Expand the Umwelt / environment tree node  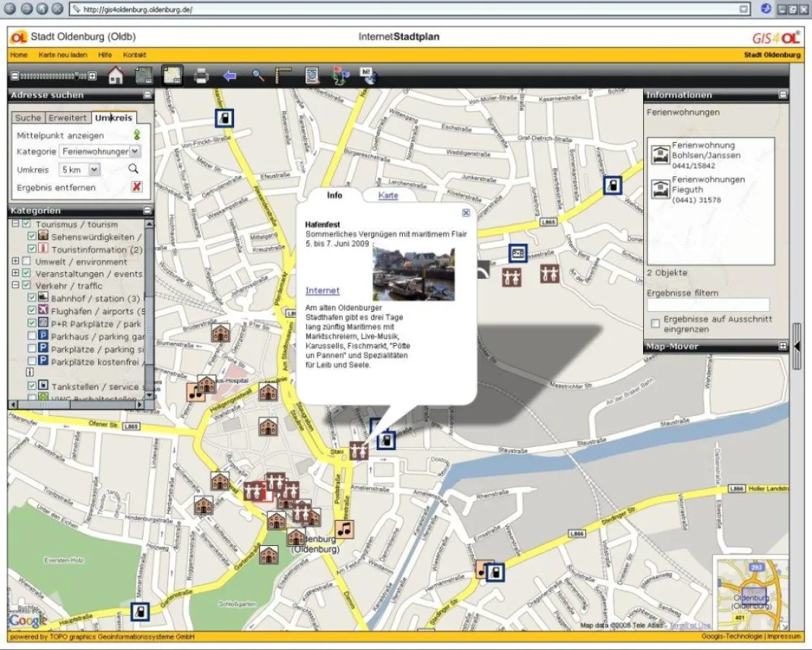(16, 261)
